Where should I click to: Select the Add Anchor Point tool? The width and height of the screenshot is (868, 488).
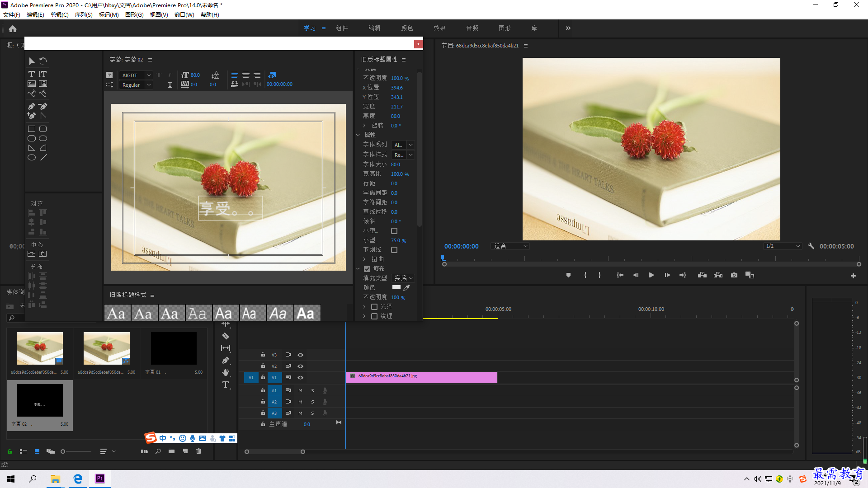tap(32, 116)
